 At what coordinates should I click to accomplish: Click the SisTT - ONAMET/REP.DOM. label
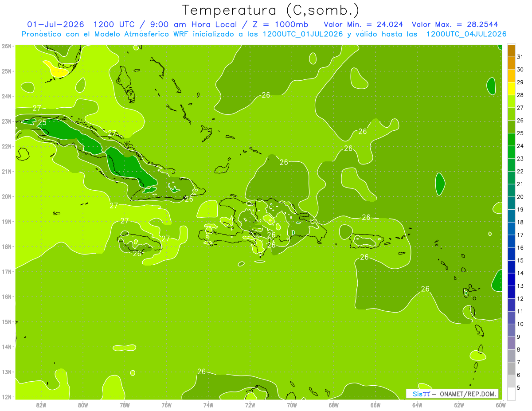(x=452, y=394)
